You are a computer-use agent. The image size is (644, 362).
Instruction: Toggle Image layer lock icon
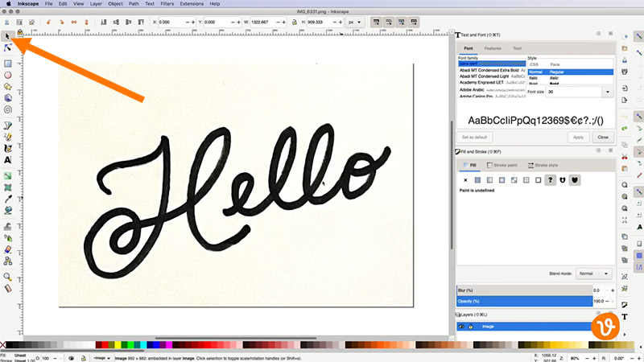click(471, 327)
